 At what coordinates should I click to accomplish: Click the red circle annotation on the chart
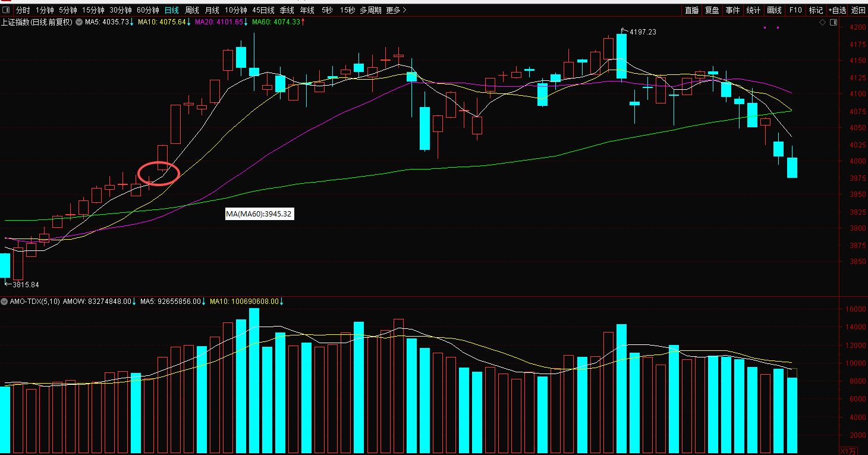[x=159, y=173]
